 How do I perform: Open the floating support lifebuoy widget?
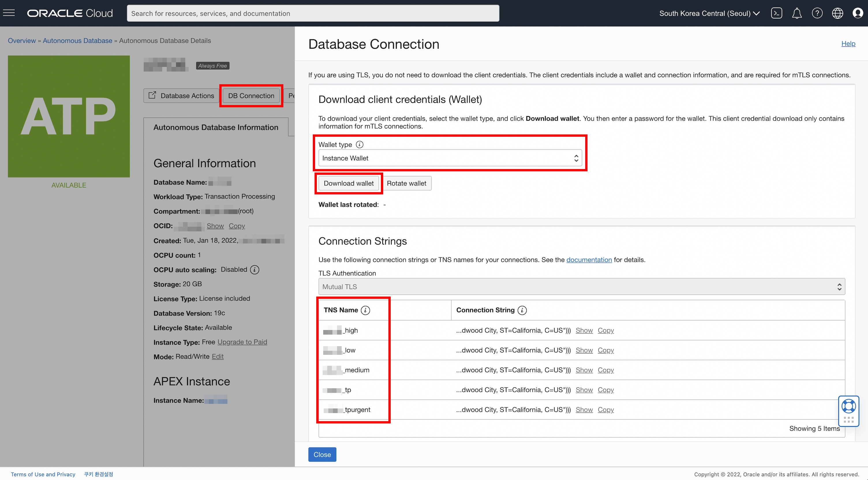848,406
